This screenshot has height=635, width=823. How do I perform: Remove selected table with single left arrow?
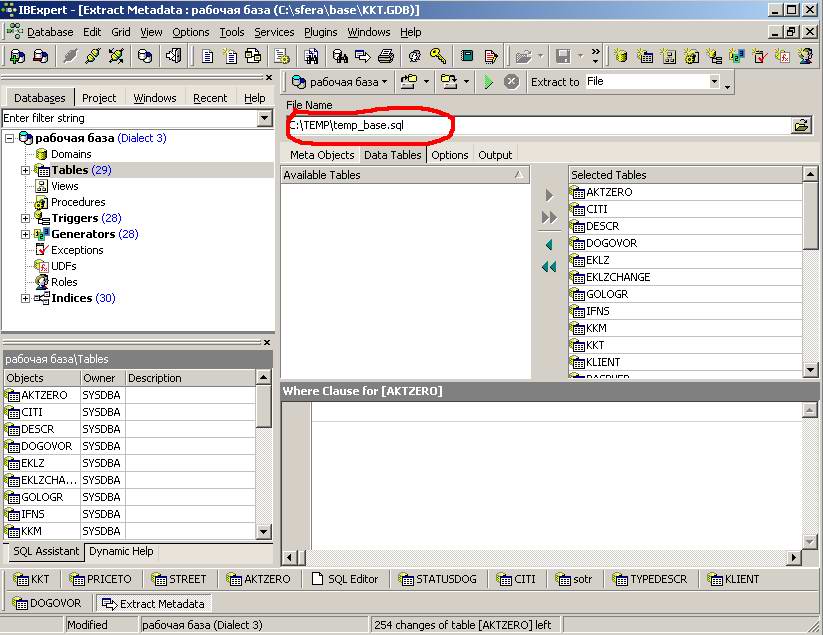[549, 245]
